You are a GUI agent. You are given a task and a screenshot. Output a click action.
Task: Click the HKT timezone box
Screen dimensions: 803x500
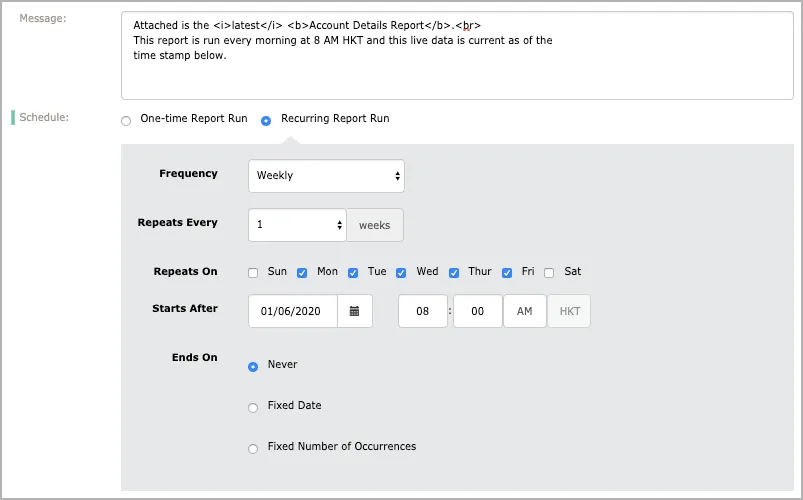[569, 311]
